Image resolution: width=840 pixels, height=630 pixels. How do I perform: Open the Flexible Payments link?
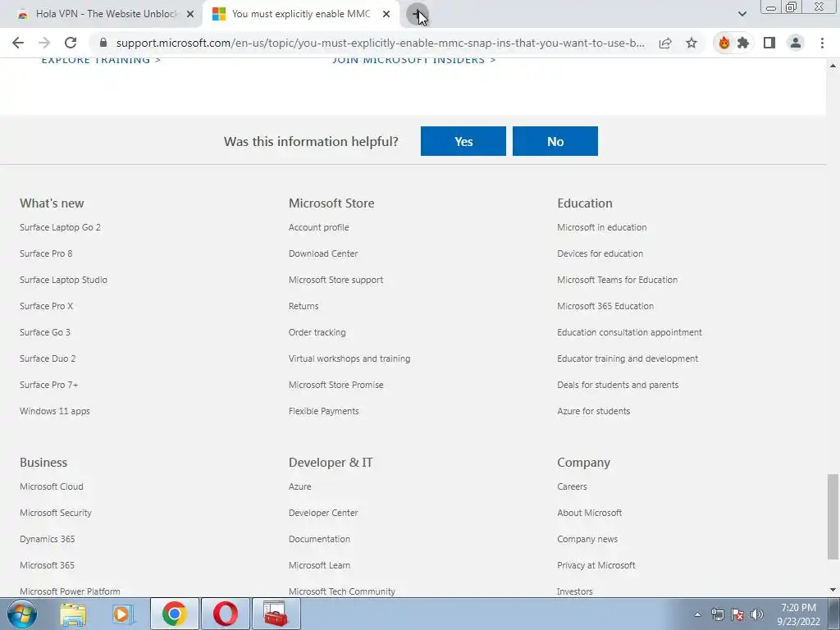pos(323,411)
